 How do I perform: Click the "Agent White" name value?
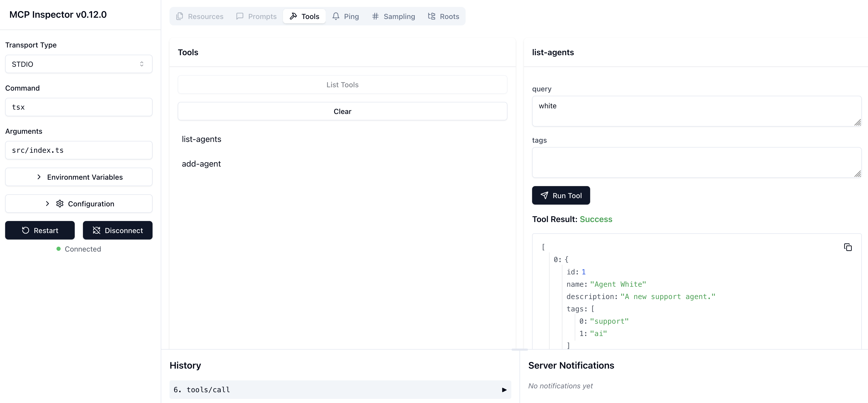click(x=618, y=284)
